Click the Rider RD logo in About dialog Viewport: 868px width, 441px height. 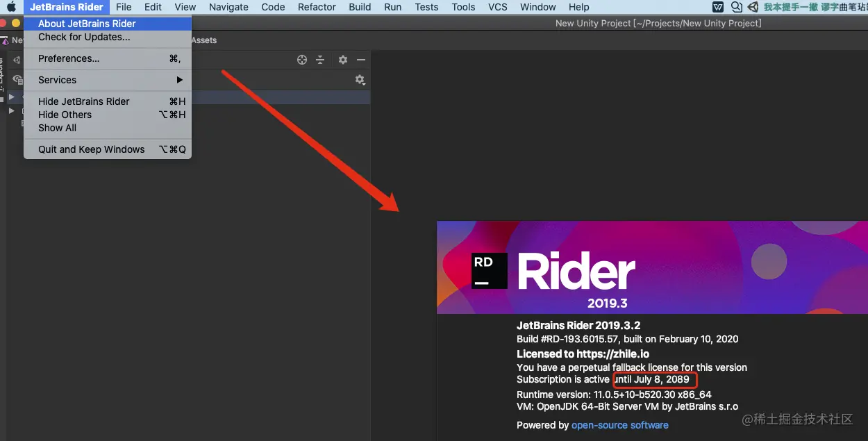coord(490,271)
